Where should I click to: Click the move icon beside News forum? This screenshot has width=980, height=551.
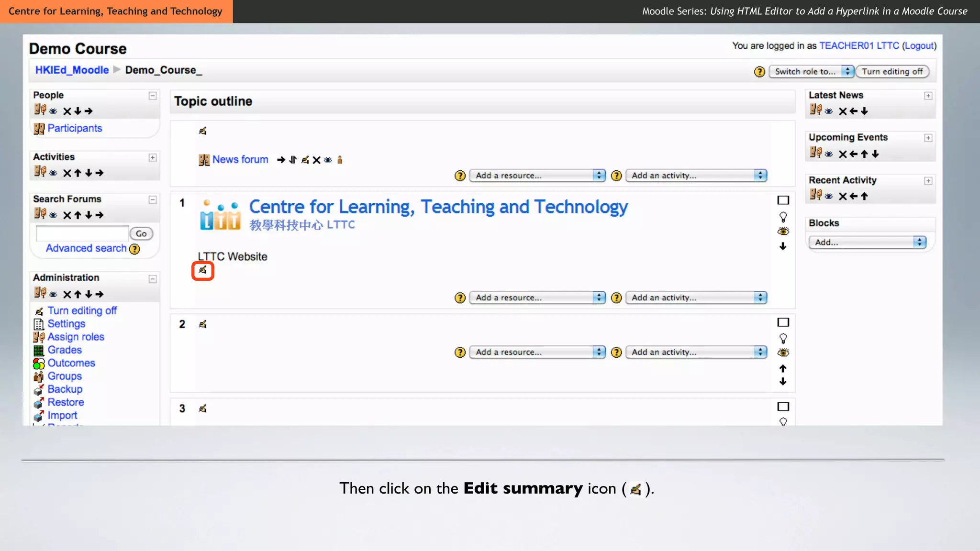coord(293,160)
